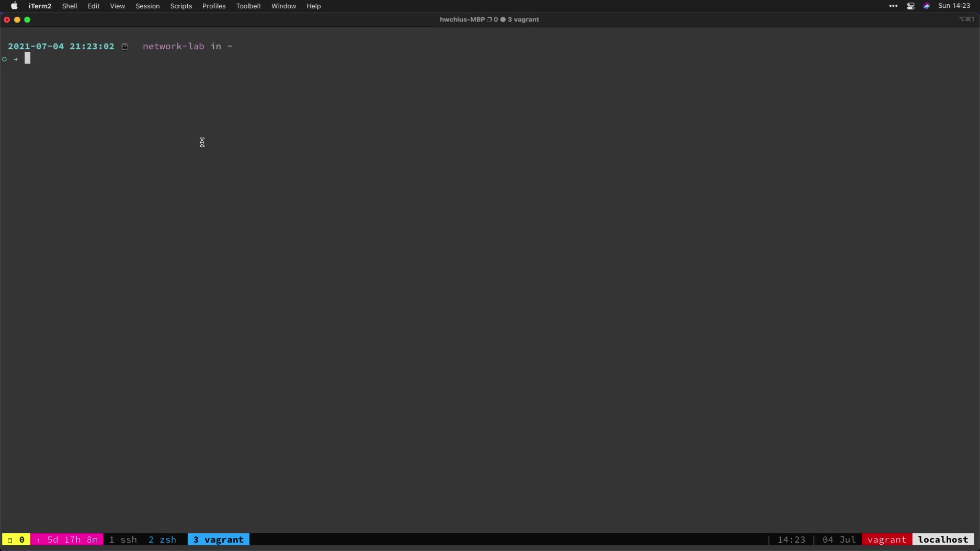Click Sun 14:23 to open the system clock

click(954, 6)
